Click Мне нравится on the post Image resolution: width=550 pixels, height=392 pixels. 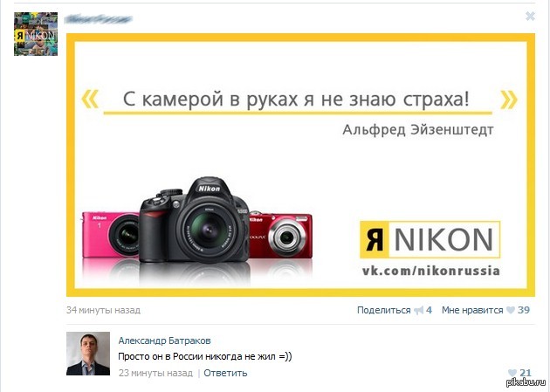click(472, 310)
